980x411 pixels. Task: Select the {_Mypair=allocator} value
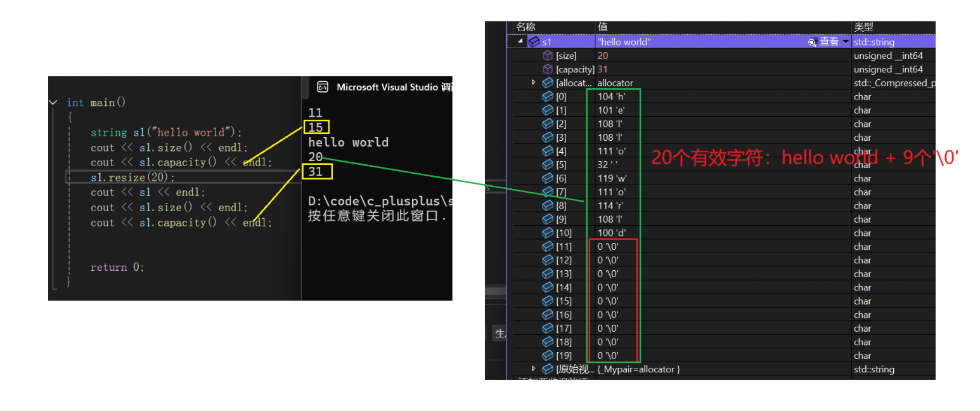click(639, 369)
